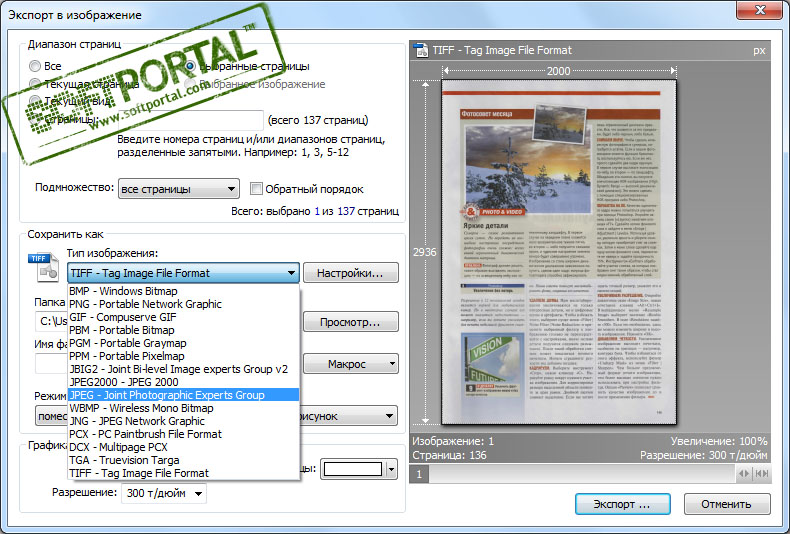Expand the color swatch dropdown arrow
The height and width of the screenshot is (534, 790).
391,469
